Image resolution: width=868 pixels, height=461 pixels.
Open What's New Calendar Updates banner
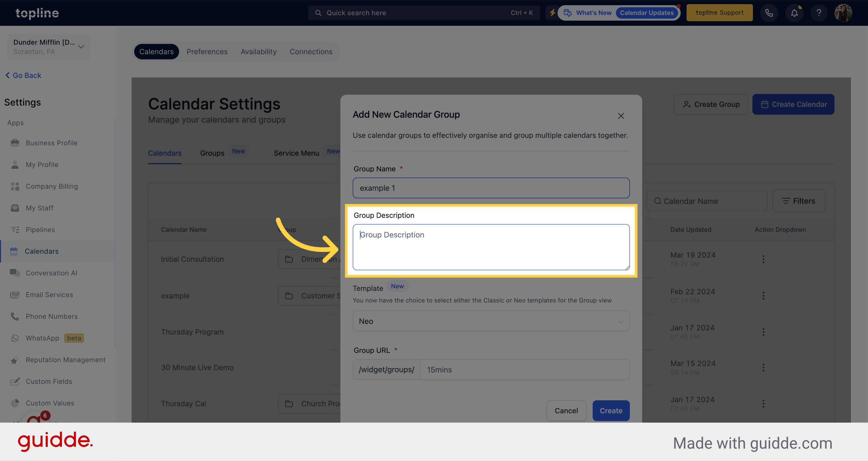point(619,13)
